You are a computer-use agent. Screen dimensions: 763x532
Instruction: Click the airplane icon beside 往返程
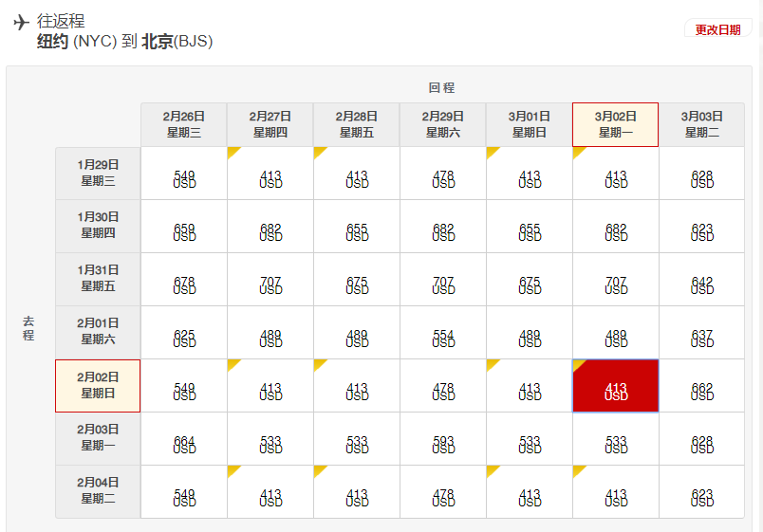coord(22,22)
